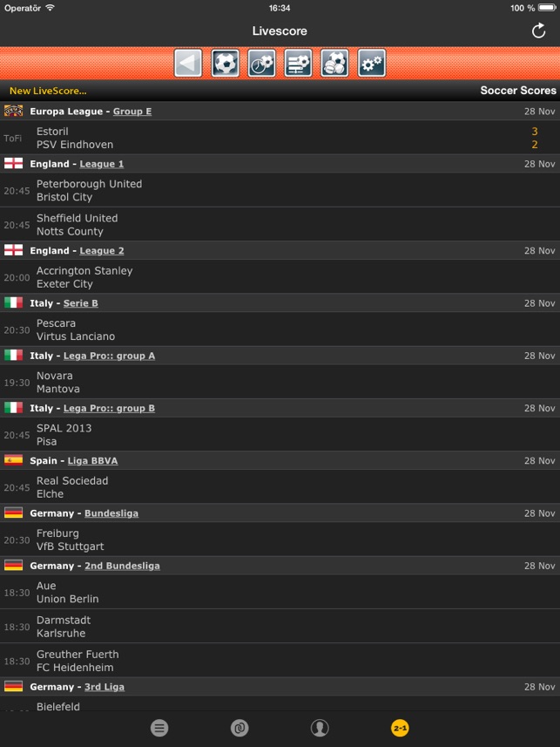560x747 pixels.
Task: Select the Freiburg vs VfB Stuttgart match
Action: pyautogui.click(x=279, y=540)
